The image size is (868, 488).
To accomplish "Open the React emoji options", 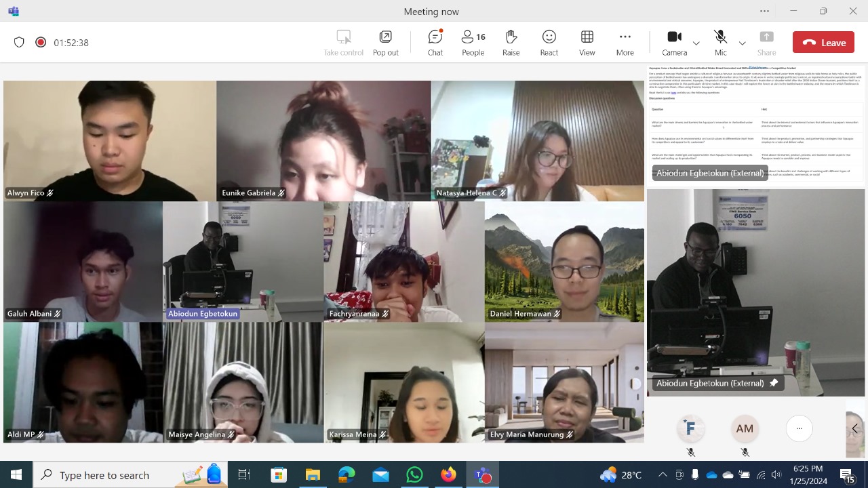I will (x=549, y=42).
